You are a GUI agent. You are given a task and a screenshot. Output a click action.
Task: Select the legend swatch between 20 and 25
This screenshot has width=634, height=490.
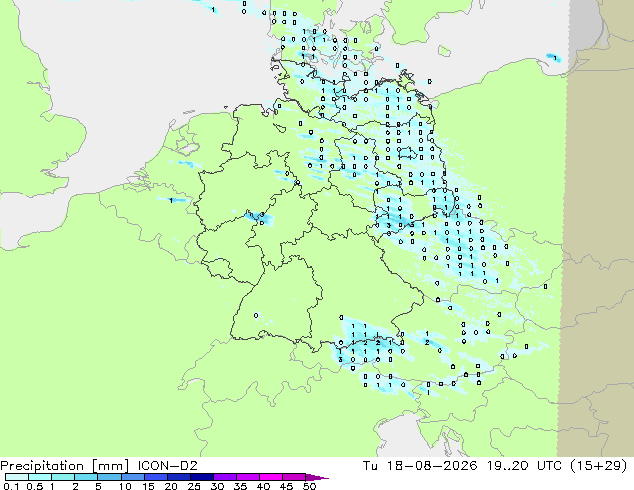[179, 477]
